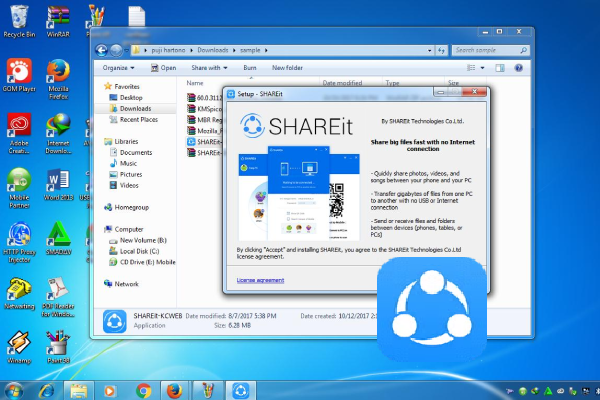Open GOM Player desktop shortcut
The height and width of the screenshot is (400, 600).
19,75
